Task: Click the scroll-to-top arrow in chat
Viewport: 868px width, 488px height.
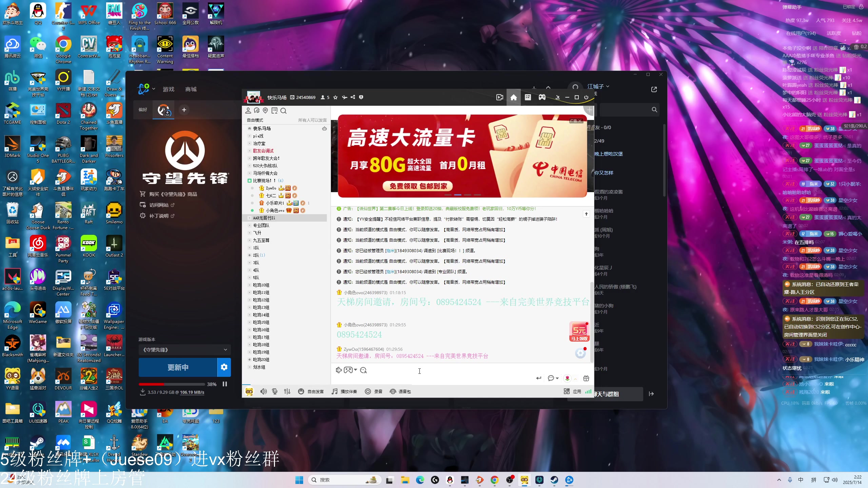Action: tap(586, 214)
